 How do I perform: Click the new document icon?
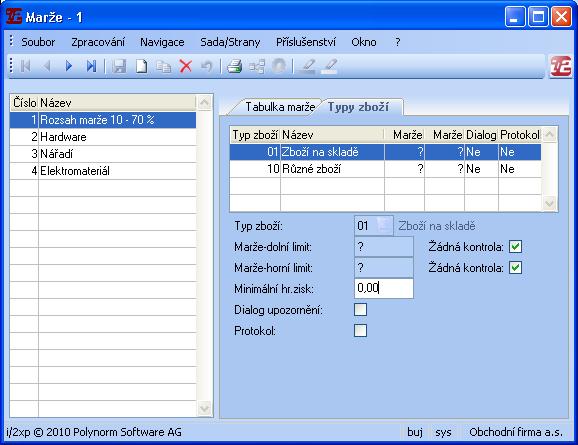[142, 66]
